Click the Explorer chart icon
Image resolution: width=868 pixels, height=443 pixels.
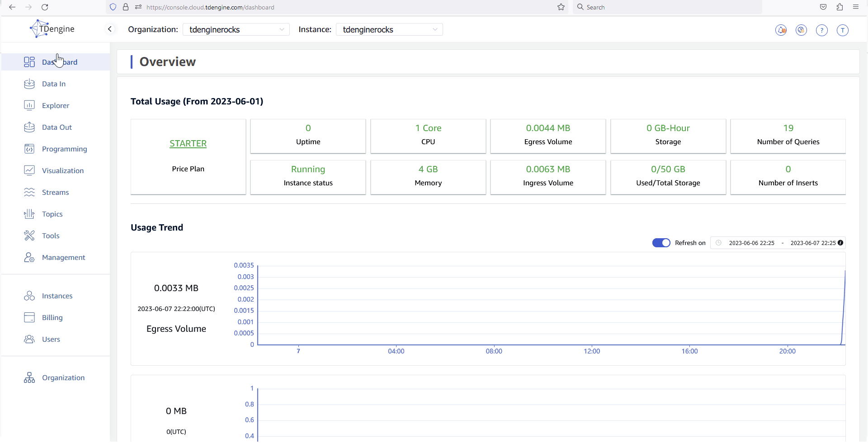[x=29, y=106]
